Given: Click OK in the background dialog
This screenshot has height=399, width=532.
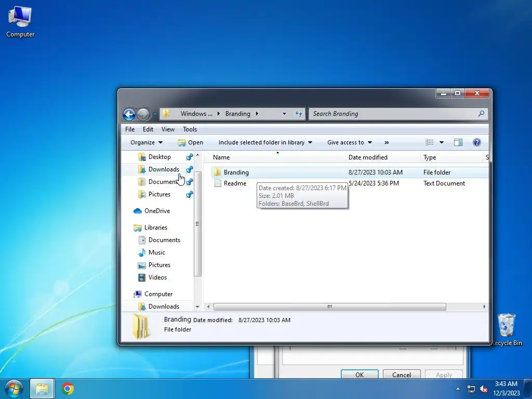Looking at the screenshot, I should coord(360,375).
